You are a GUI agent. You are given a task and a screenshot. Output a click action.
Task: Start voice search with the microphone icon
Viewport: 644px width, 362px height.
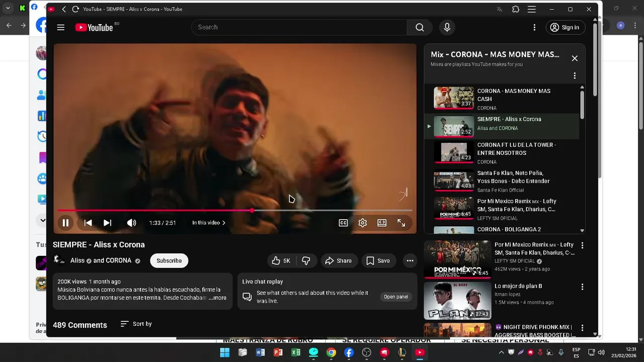447,28
